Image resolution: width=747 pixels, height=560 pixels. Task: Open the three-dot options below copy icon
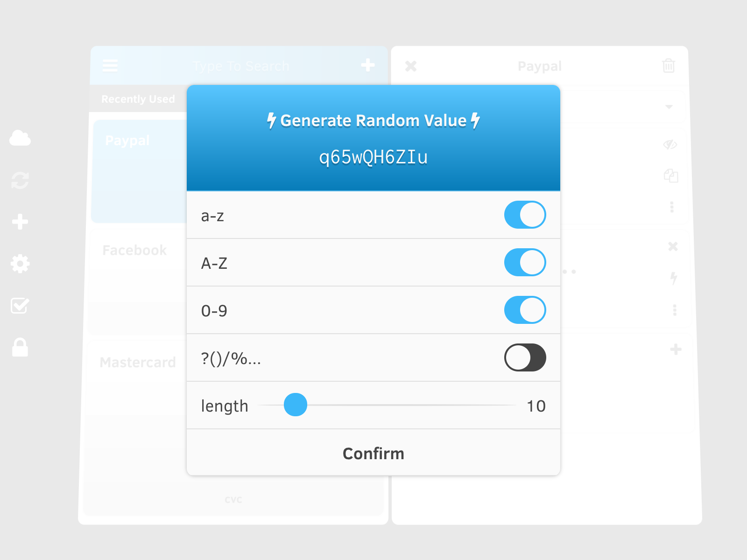point(672,207)
